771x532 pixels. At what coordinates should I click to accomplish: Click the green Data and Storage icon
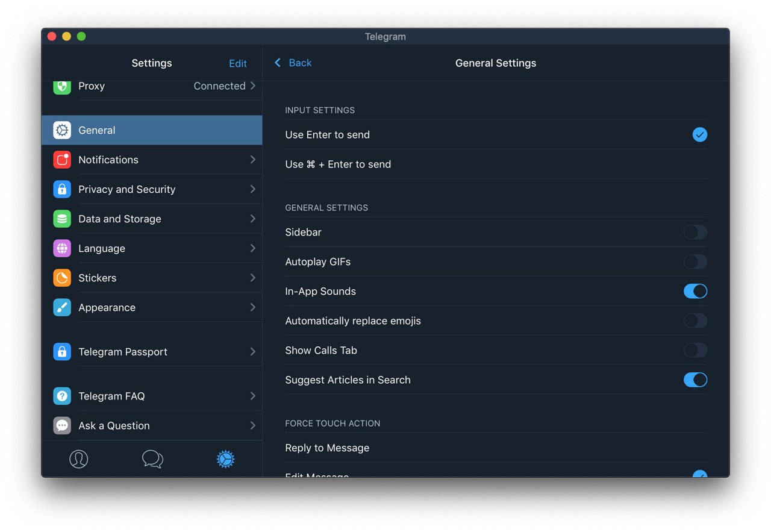tap(62, 219)
